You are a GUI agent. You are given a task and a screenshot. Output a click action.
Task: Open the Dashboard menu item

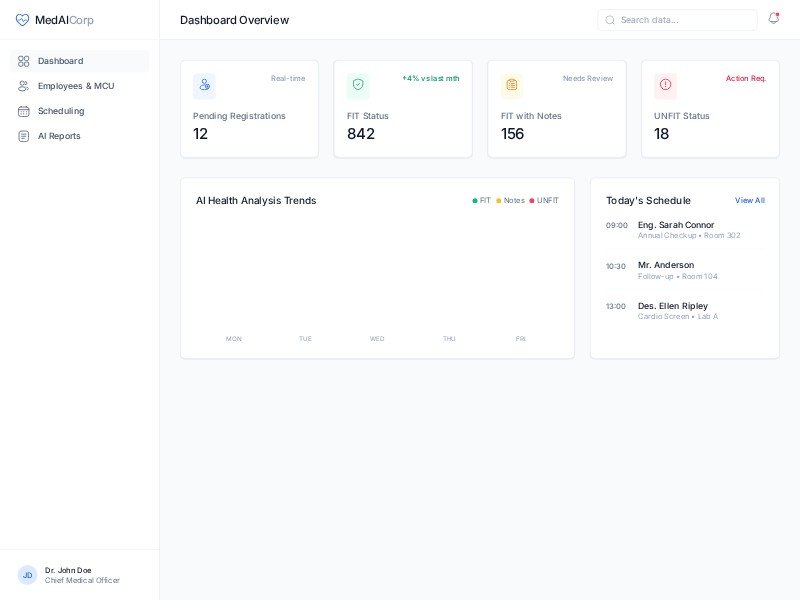pyautogui.click(x=60, y=61)
